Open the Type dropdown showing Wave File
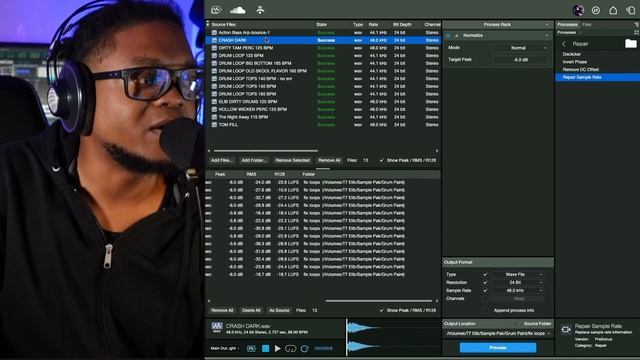This screenshot has width=640, height=360. click(x=517, y=274)
